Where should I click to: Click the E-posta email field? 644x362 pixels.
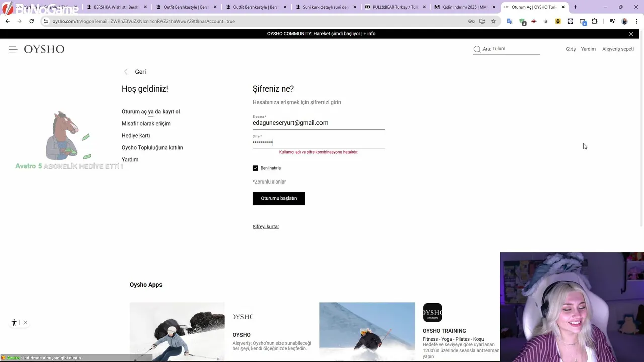tap(318, 123)
